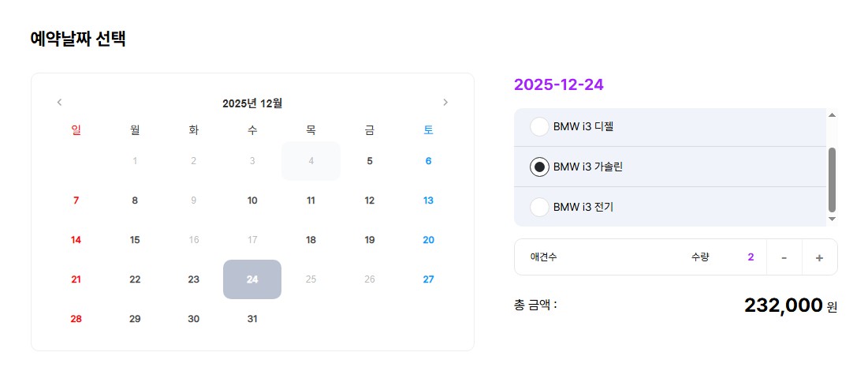
Task: Go to next month in calendar
Action: 445,102
